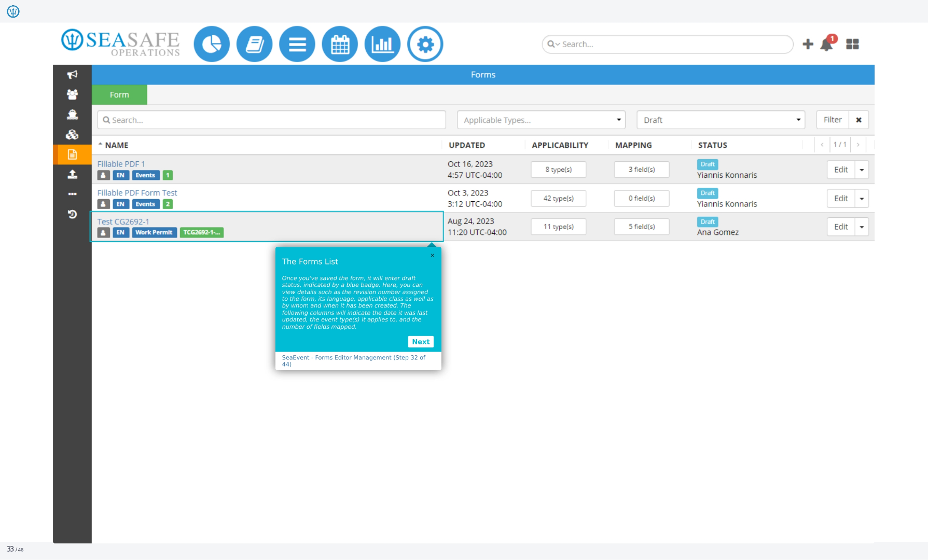
Task: Focus the forms list search field
Action: [x=271, y=120]
